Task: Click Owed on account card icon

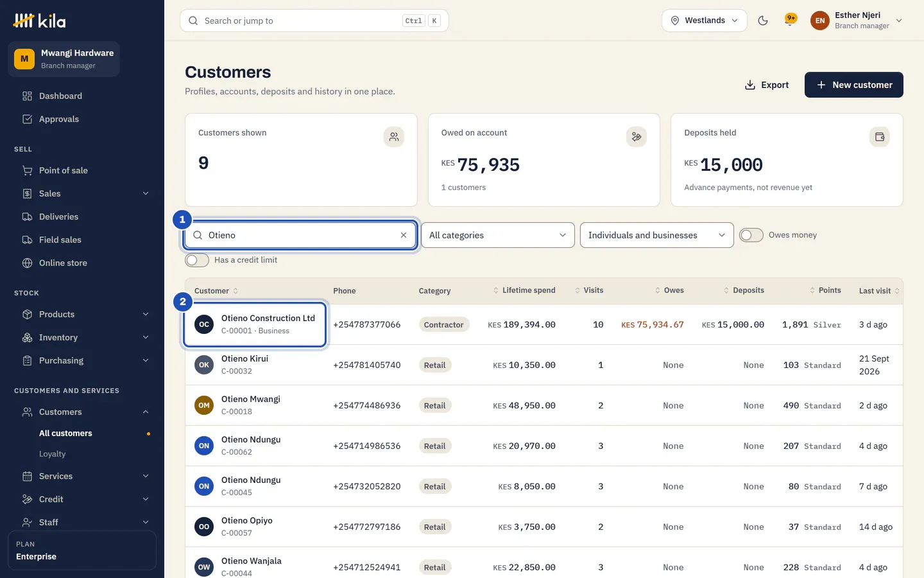Action: click(637, 137)
